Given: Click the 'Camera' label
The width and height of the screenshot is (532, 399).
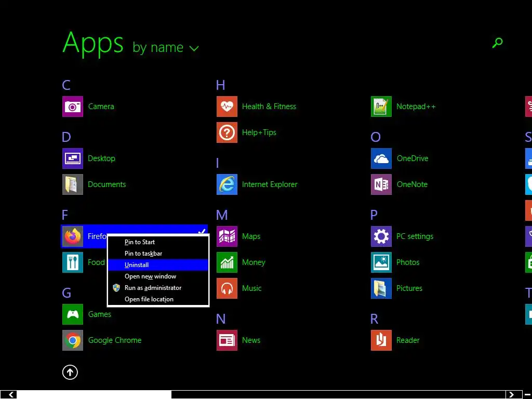Looking at the screenshot, I should (101, 107).
